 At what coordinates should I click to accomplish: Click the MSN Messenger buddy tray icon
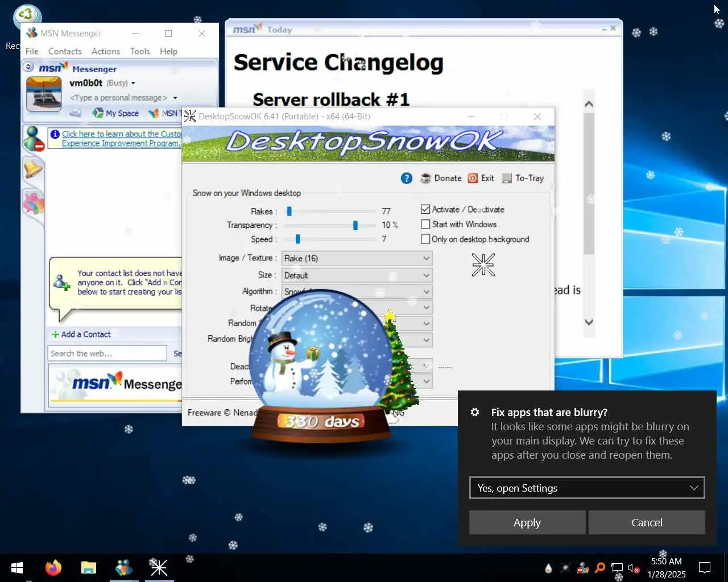[583, 568]
